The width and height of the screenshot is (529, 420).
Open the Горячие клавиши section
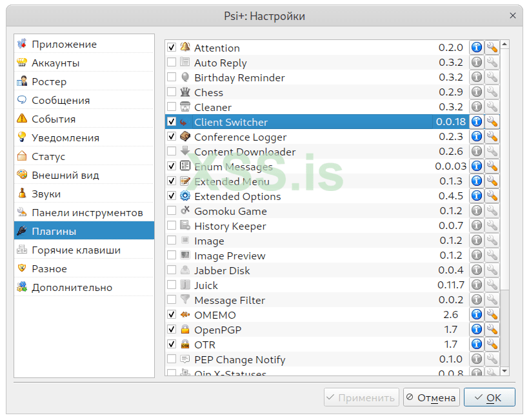pyautogui.click(x=84, y=250)
